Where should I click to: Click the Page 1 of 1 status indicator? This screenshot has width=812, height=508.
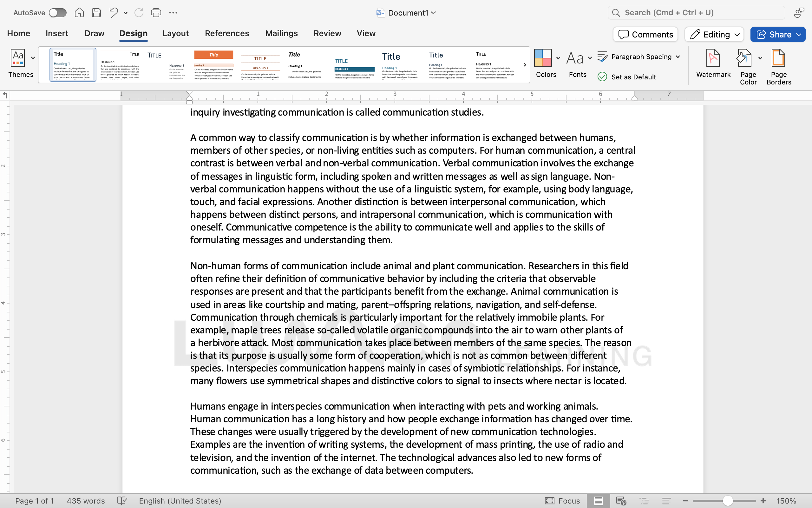tap(35, 501)
